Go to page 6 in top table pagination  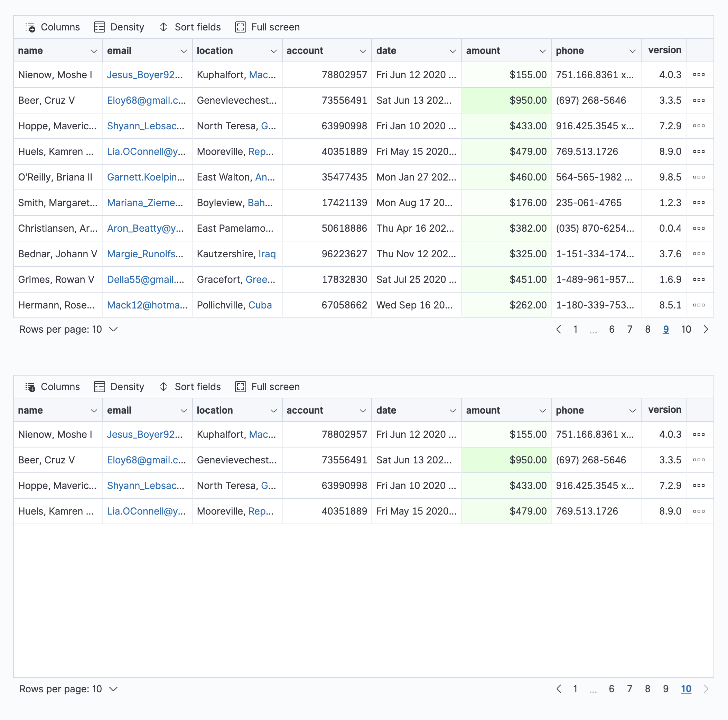612,329
